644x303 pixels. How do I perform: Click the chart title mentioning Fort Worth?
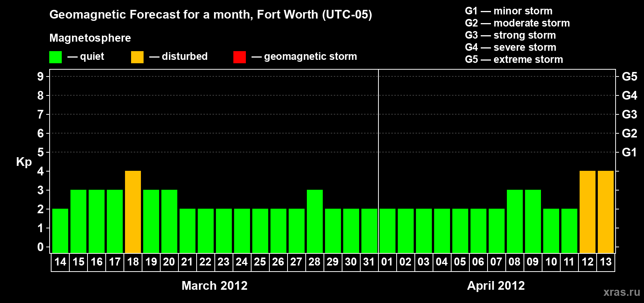pos(211,15)
